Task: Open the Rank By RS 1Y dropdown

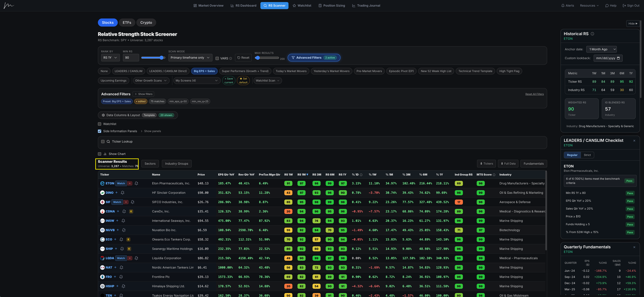Action: point(110,58)
